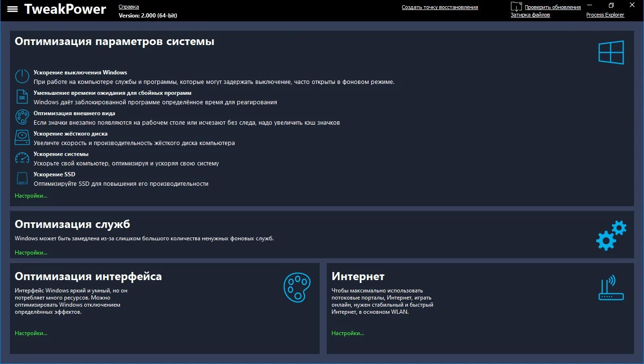Click description about increasing icon cache

click(x=187, y=122)
